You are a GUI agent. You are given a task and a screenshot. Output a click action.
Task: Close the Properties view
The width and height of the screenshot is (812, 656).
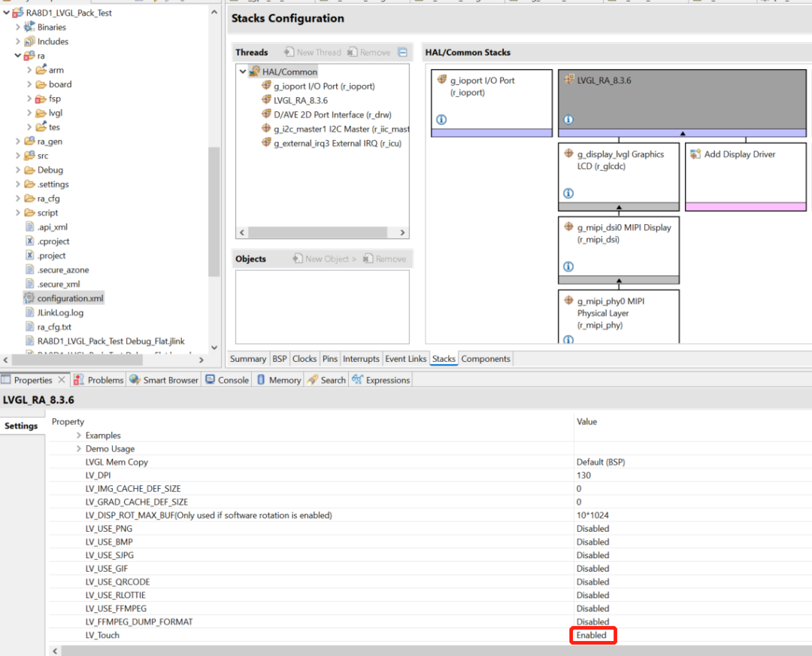tap(62, 380)
